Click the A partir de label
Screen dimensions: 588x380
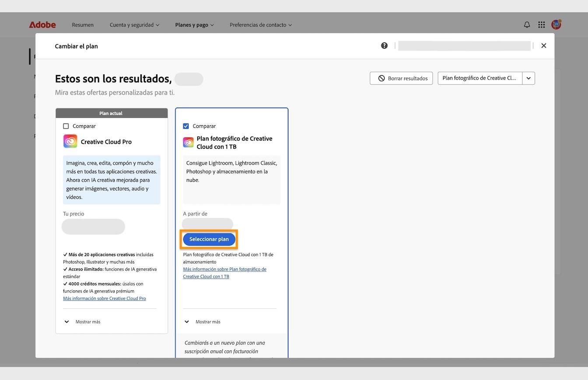click(x=195, y=214)
